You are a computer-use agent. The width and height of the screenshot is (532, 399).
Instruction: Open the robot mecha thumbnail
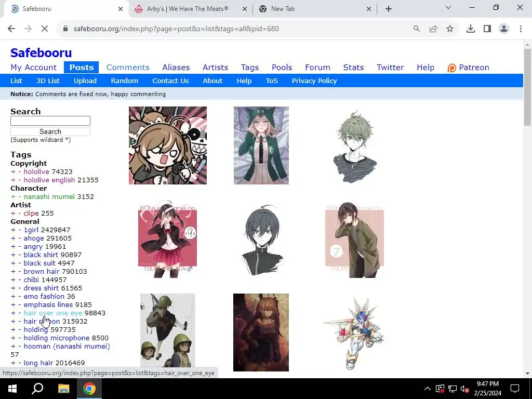pyautogui.click(x=353, y=333)
